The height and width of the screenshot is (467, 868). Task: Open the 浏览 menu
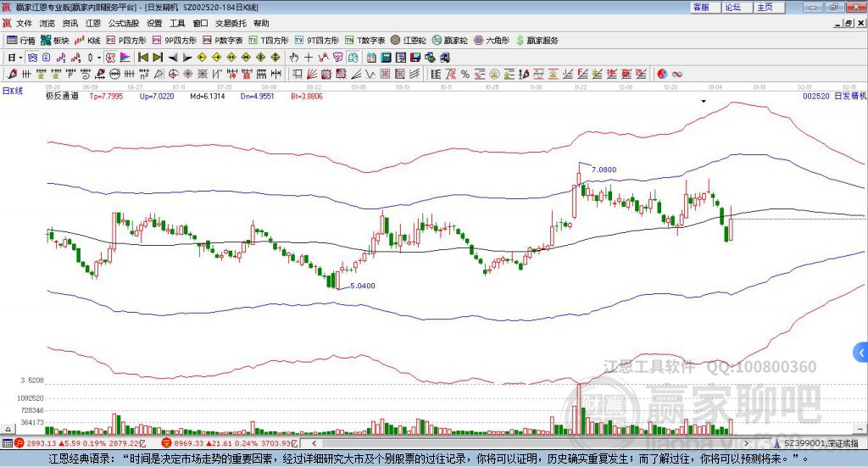[x=47, y=23]
